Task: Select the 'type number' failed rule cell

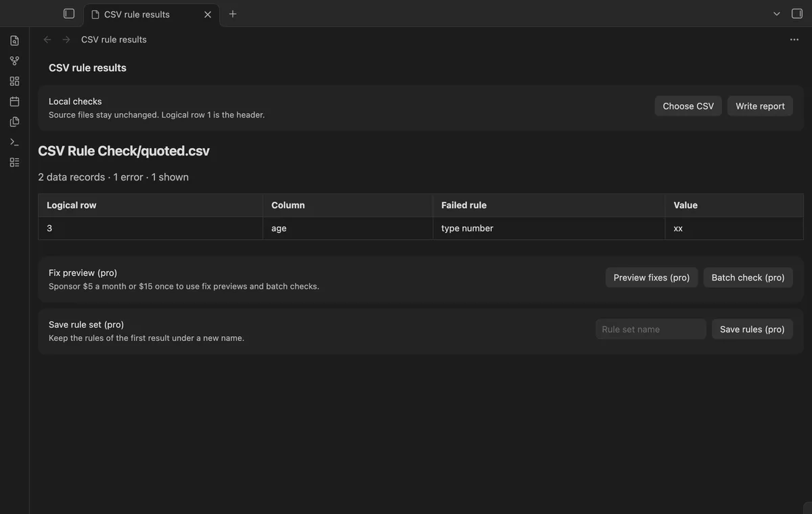Action: click(x=549, y=229)
